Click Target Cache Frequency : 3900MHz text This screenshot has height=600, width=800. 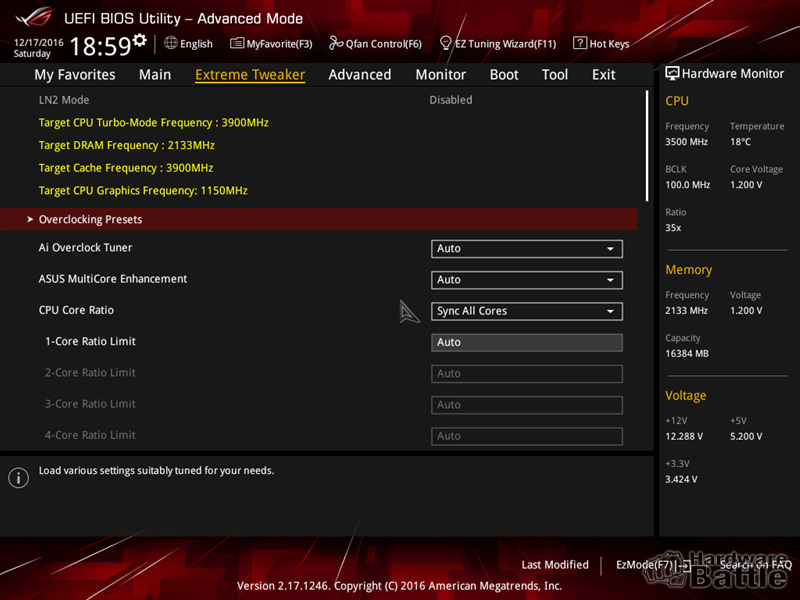(126, 168)
